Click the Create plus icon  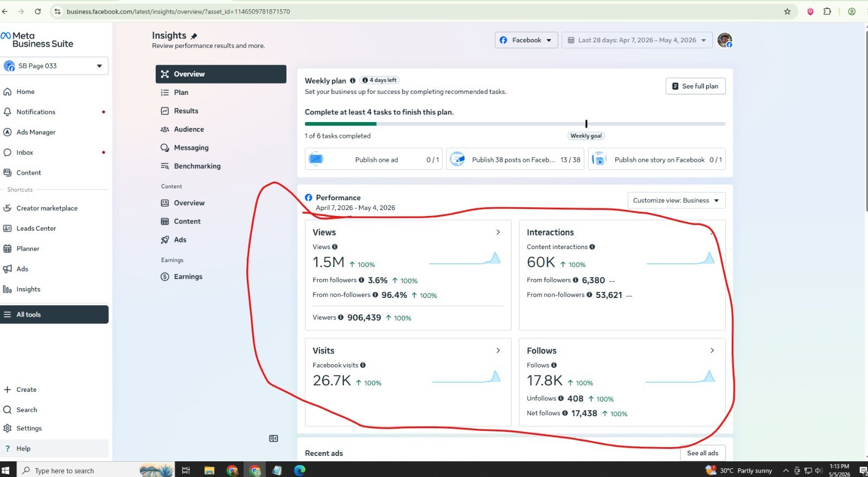tap(8, 390)
